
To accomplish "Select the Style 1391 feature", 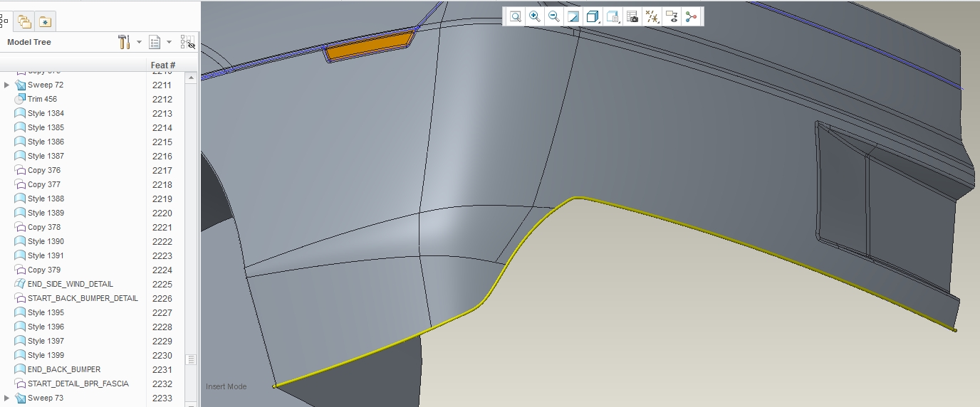I will pyautogui.click(x=46, y=255).
